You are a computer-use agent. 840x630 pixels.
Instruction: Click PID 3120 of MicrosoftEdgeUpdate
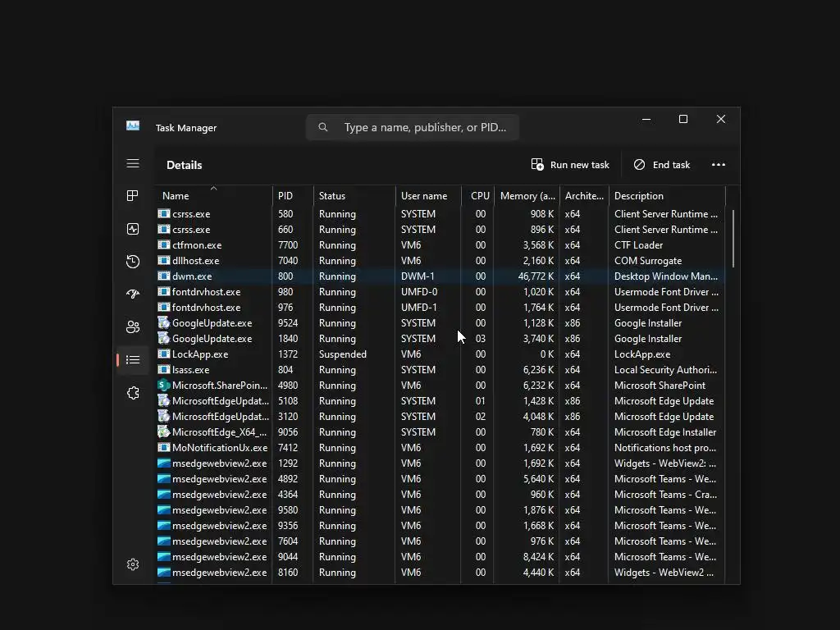point(288,416)
